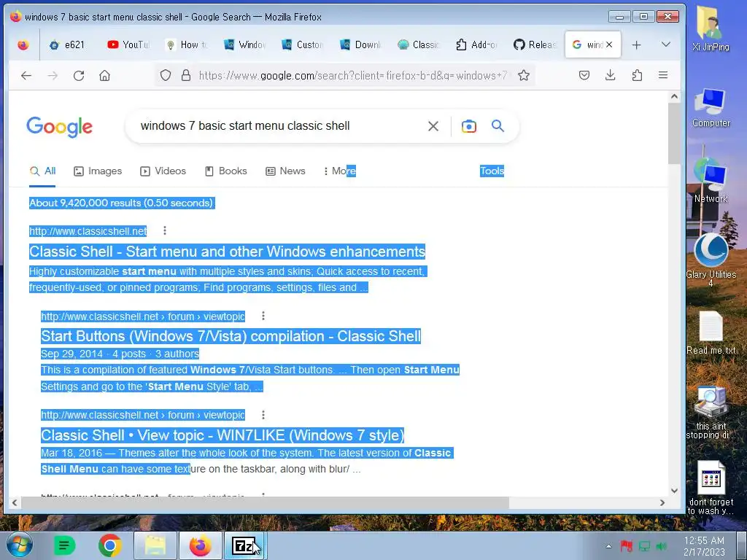
Task: Switch to the 'How t' tab
Action: tap(187, 44)
